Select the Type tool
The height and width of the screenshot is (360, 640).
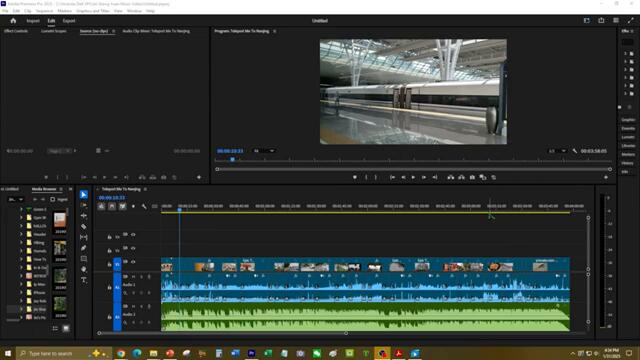point(84,280)
